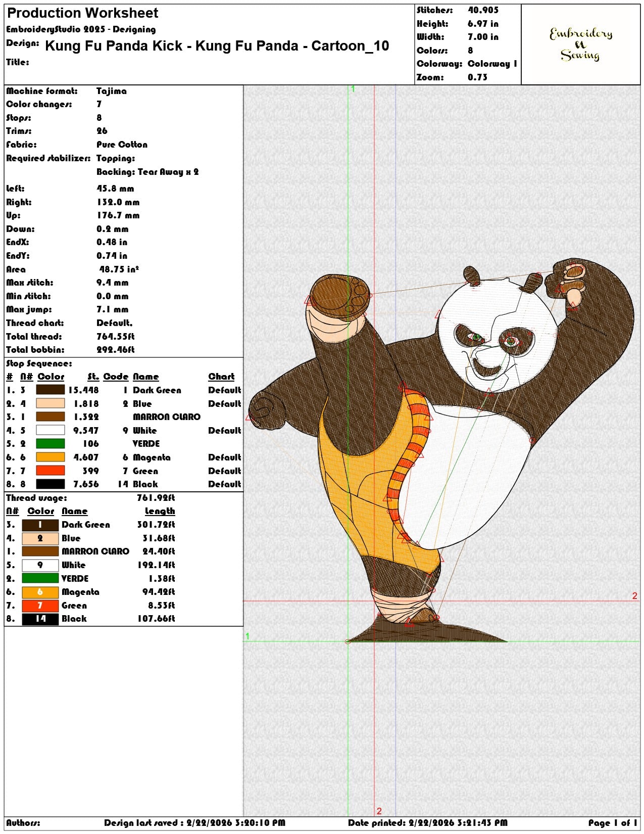
Task: Click the Thread usage total 761.92ft
Action: click(x=156, y=498)
